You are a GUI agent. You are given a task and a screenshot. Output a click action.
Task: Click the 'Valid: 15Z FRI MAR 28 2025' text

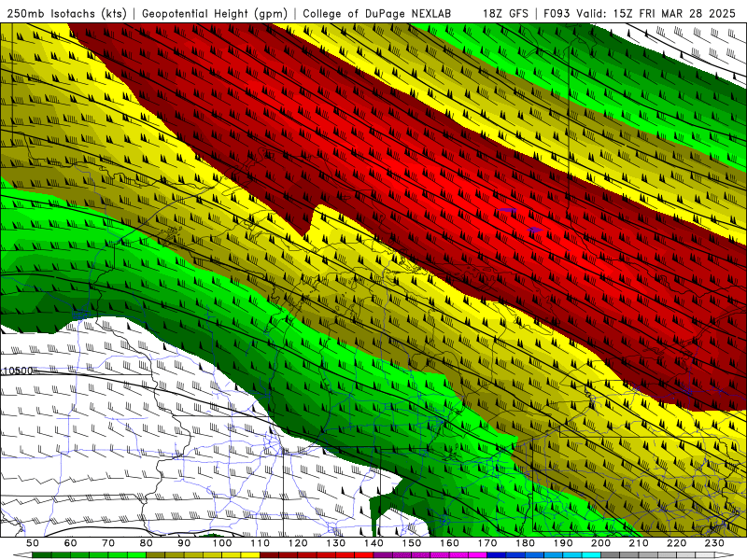tap(656, 13)
